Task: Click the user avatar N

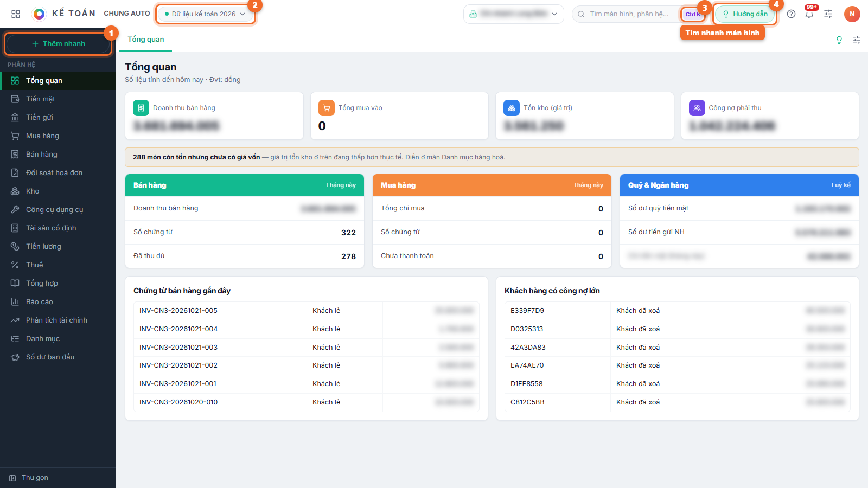Action: 852,14
